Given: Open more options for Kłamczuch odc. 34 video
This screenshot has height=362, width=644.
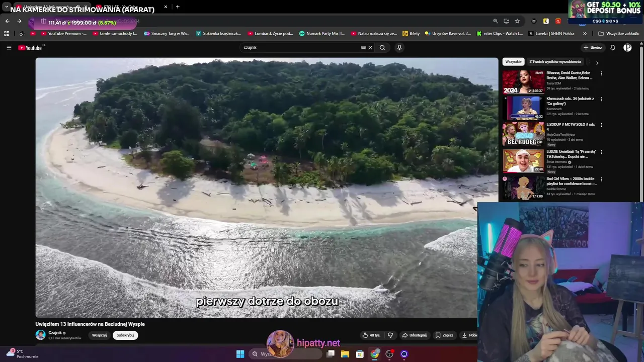Looking at the screenshot, I should [x=601, y=99].
